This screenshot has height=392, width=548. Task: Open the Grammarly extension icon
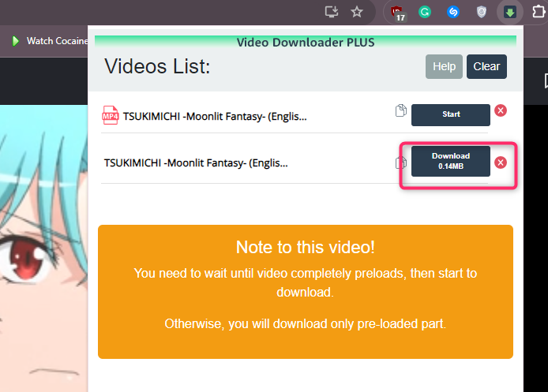pos(425,12)
